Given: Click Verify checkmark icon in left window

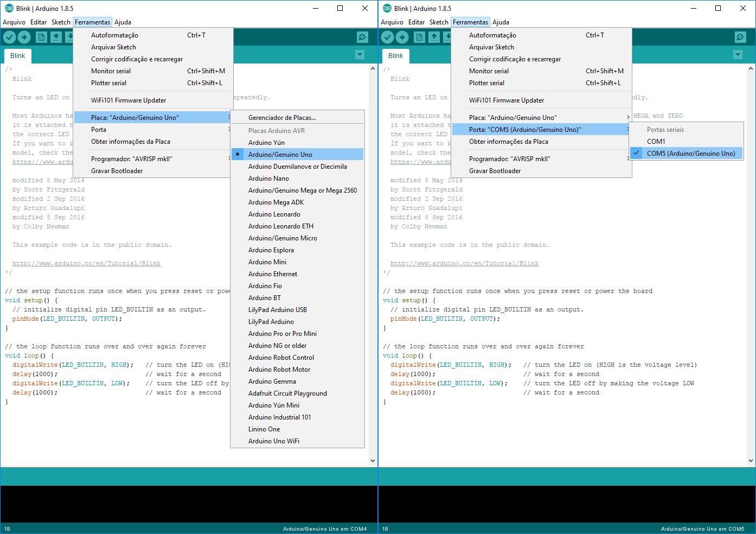Looking at the screenshot, I should (x=9, y=37).
